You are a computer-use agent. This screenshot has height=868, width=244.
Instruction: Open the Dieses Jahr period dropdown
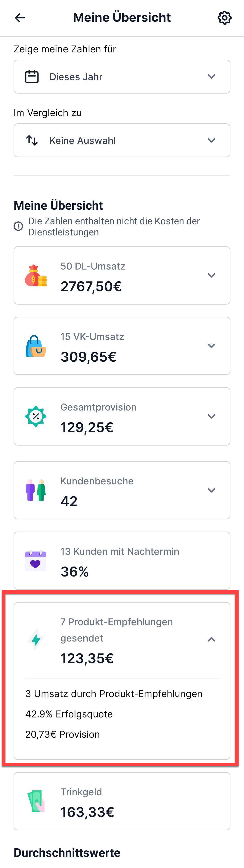click(x=122, y=77)
